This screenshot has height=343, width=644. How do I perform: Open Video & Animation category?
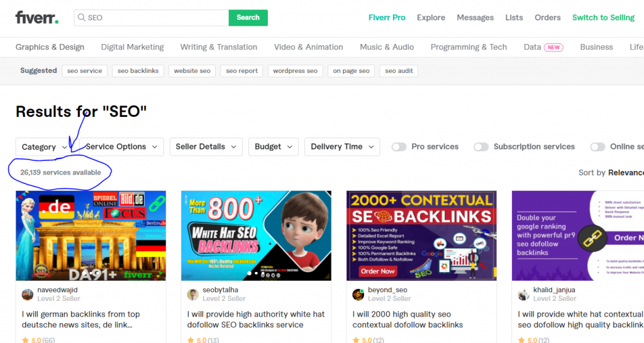click(x=308, y=46)
